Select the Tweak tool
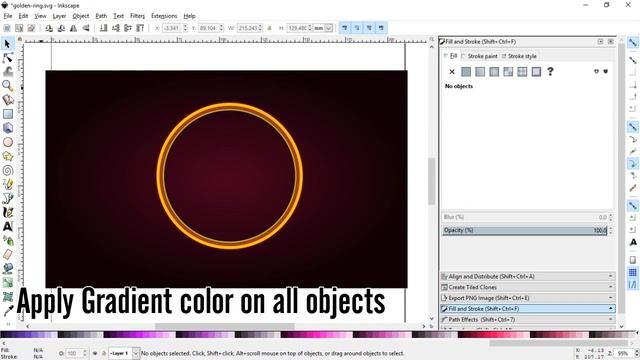The height and width of the screenshot is (360, 640). (7, 72)
